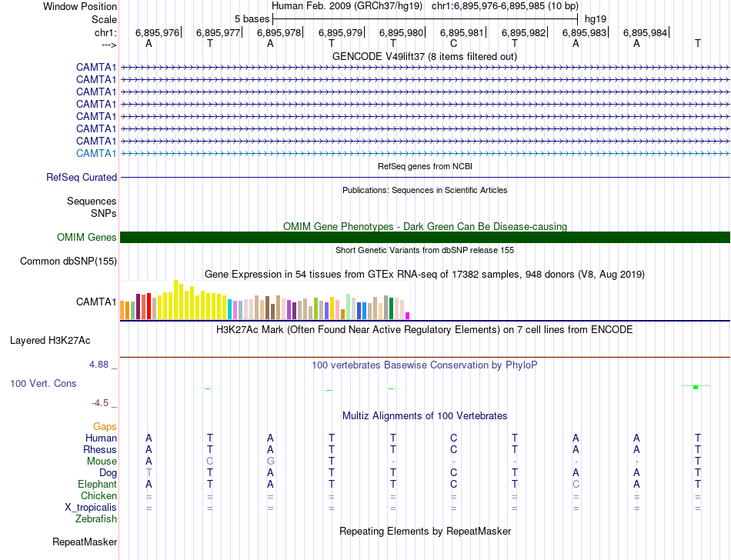This screenshot has height=560, width=731.
Task: Open 'Repeating Elements by RepeatMasker' track title
Action: coord(425,531)
